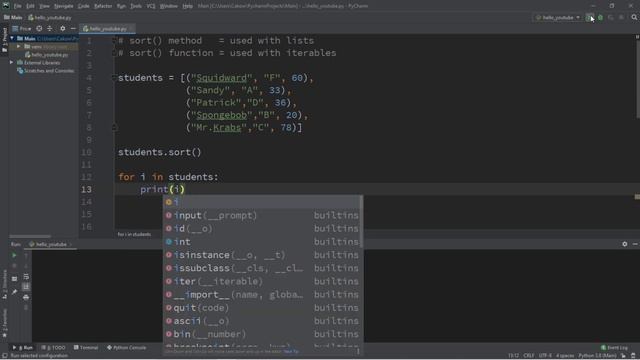Open the Project view selector dropdown
The image size is (640, 360).
click(x=22, y=29)
